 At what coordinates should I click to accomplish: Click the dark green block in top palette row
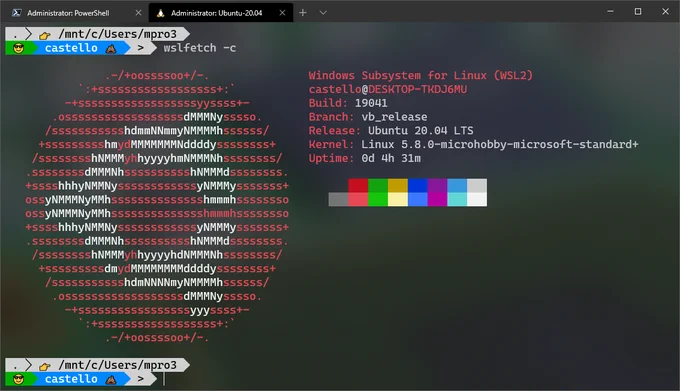click(x=378, y=185)
